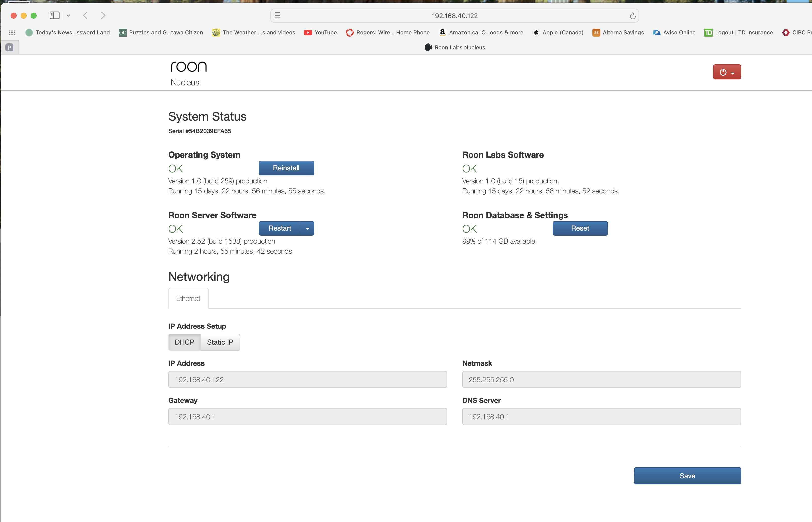Choose DHCP for IP address setup
The image size is (812, 522).
(x=184, y=342)
